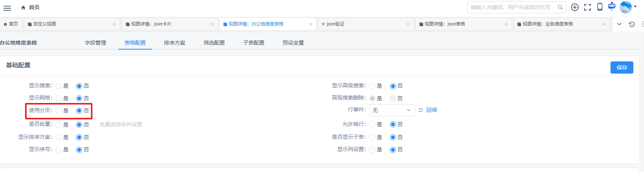Select 否 for 显示序号
Viewport: 644px width, 172px height.
tap(79, 150)
